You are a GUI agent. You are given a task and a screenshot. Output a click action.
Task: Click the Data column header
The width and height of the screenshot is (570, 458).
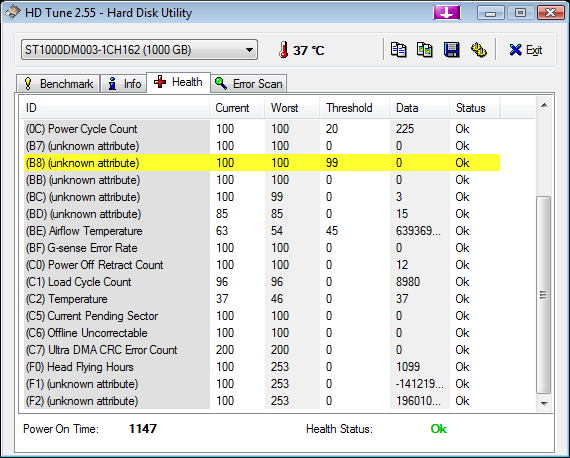420,108
